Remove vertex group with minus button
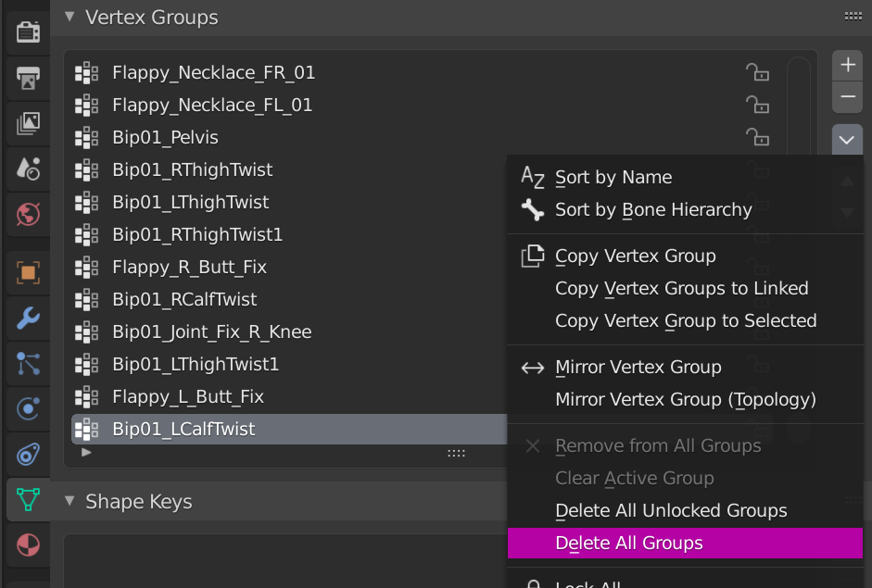 coord(847,96)
